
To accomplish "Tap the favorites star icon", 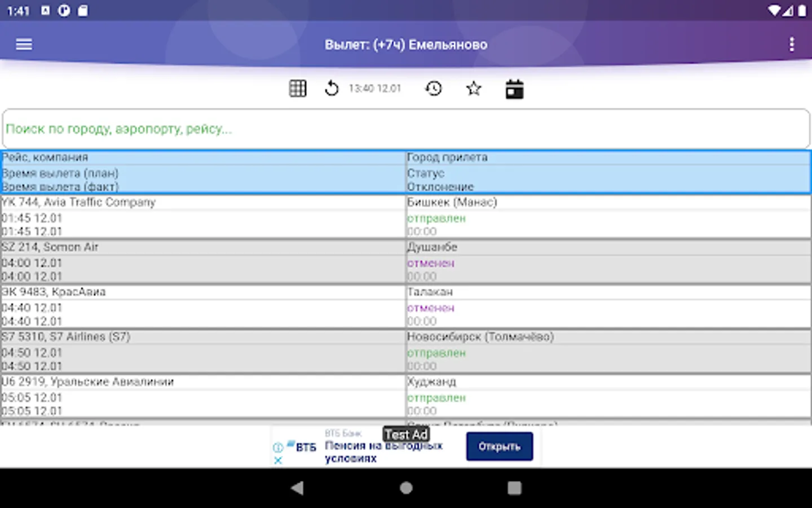I will pyautogui.click(x=474, y=89).
